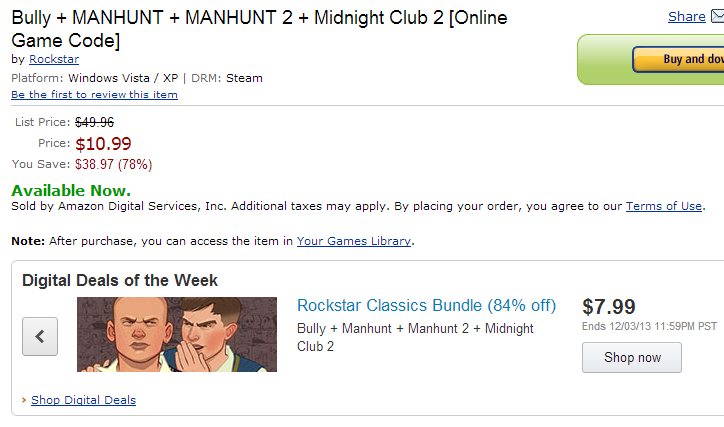The image size is (724, 427).
Task: Open the Bully bundle artwork thumbnail
Action: [177, 334]
